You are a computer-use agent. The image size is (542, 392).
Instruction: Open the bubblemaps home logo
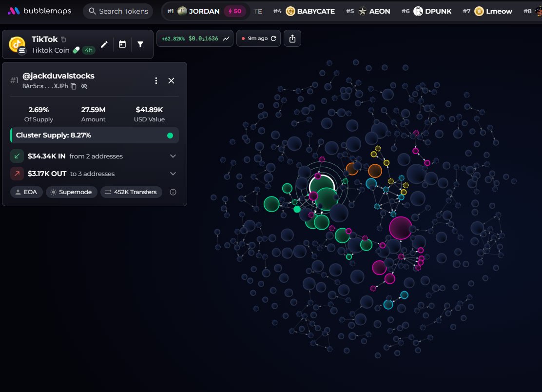39,11
